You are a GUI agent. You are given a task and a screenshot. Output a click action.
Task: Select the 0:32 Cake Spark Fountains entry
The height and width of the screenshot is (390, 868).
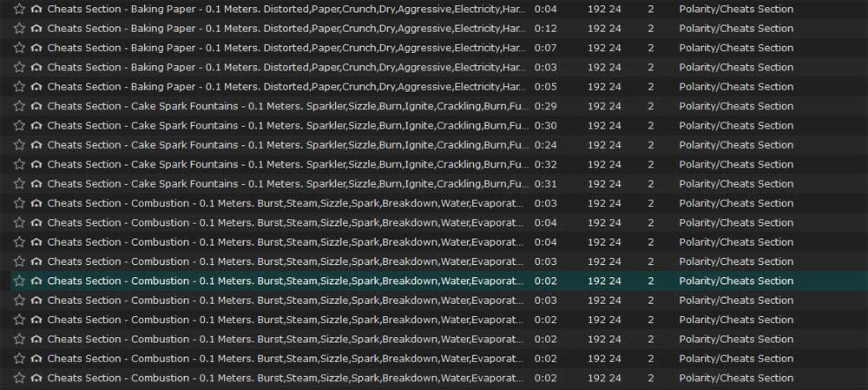click(287, 164)
